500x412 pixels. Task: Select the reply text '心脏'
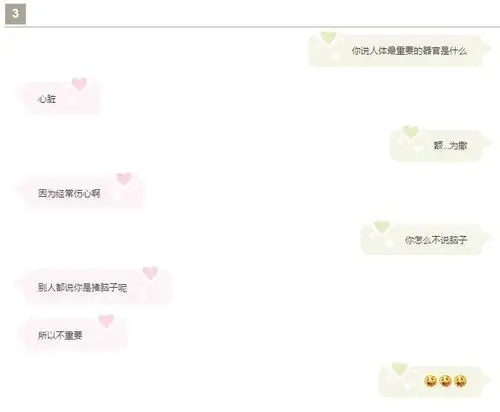click(x=47, y=99)
